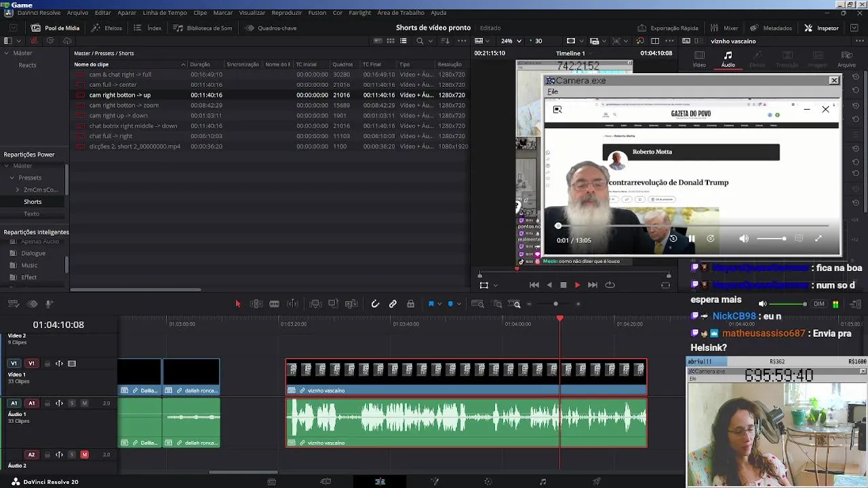
Task: Open the Índex panel
Action: point(147,28)
